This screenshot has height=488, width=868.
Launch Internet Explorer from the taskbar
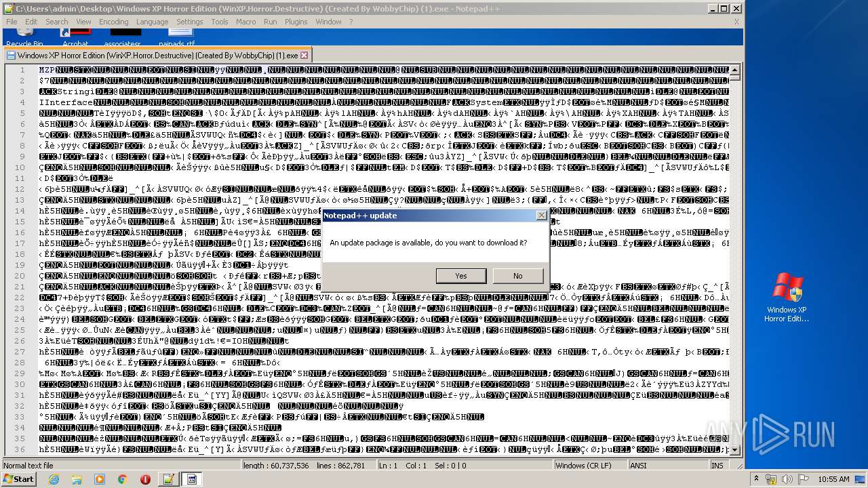(54, 479)
